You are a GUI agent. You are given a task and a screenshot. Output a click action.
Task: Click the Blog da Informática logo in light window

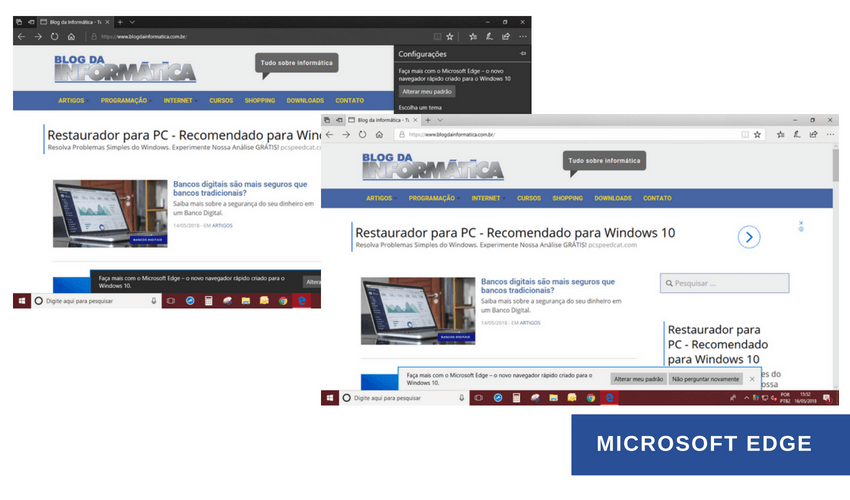(x=433, y=166)
